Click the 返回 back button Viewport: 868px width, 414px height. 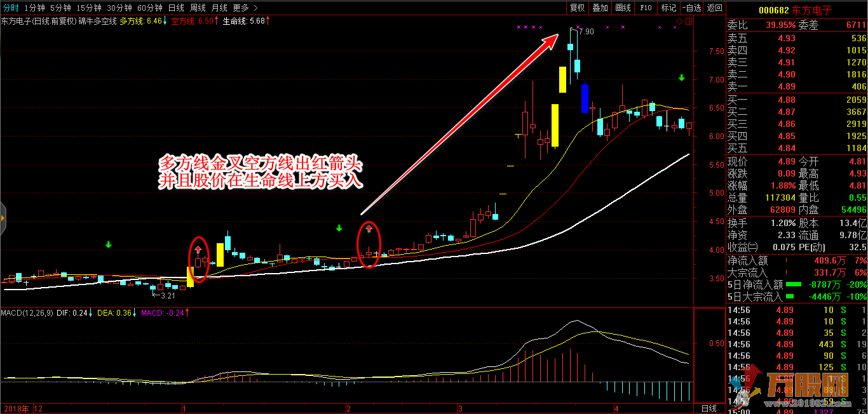(x=714, y=8)
